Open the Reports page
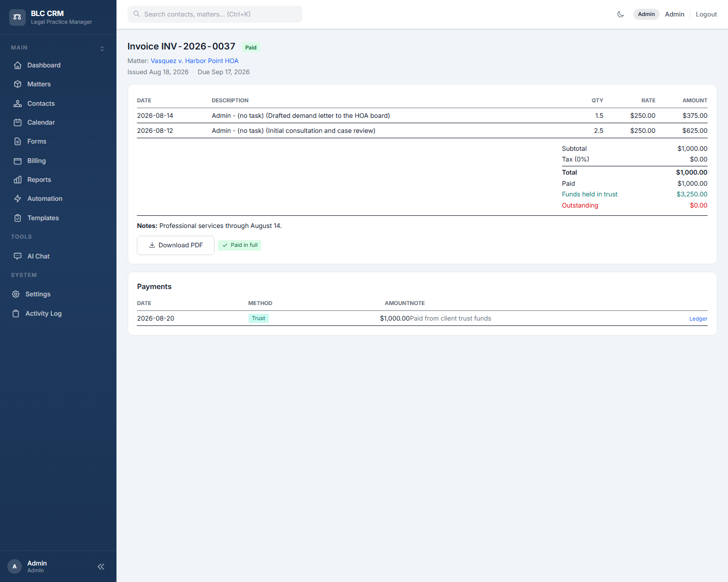This screenshot has width=728, height=582. 58,179
